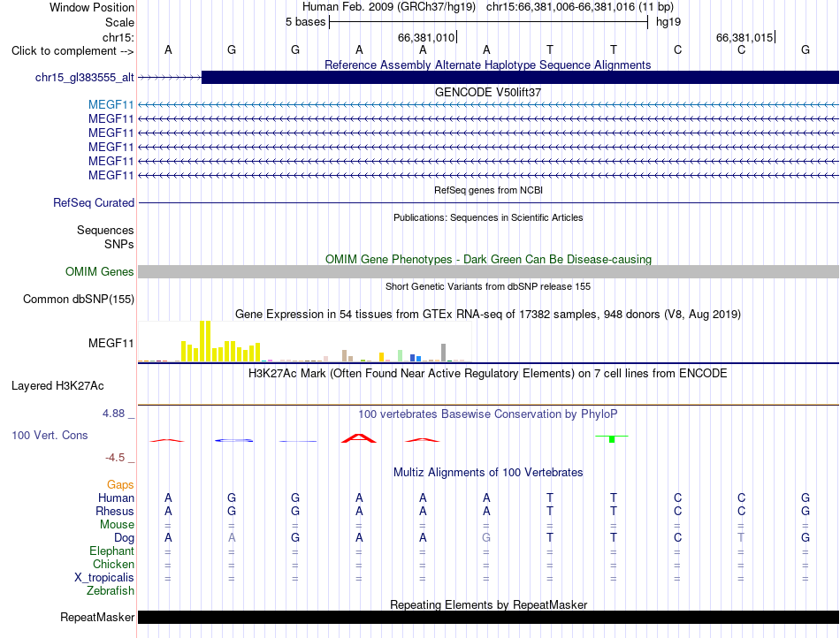
Task: Click the Elephant species label
Action: click(x=111, y=551)
